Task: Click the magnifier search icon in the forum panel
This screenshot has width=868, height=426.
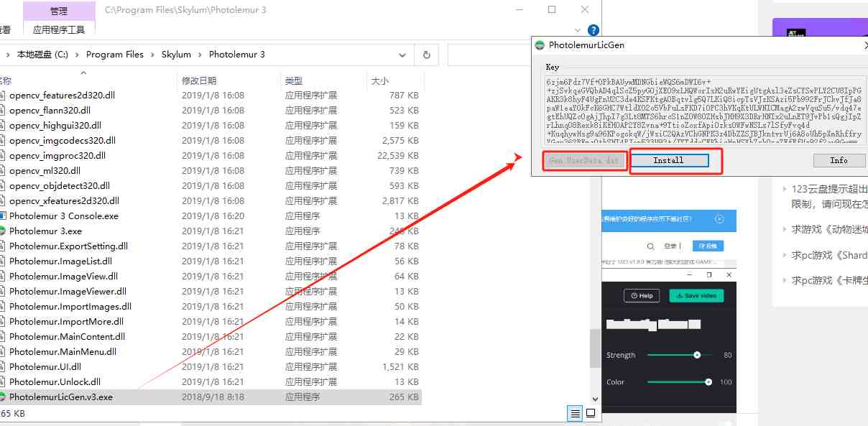Action: [651, 244]
